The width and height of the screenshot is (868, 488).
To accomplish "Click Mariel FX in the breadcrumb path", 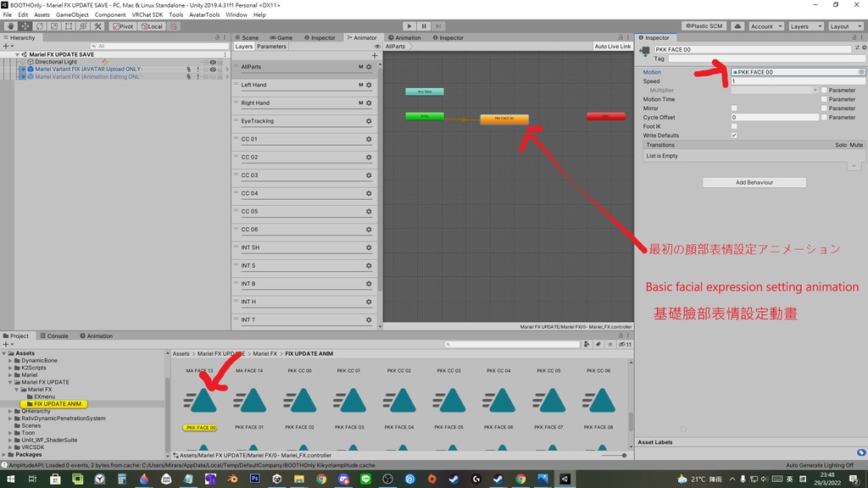I will (x=264, y=353).
